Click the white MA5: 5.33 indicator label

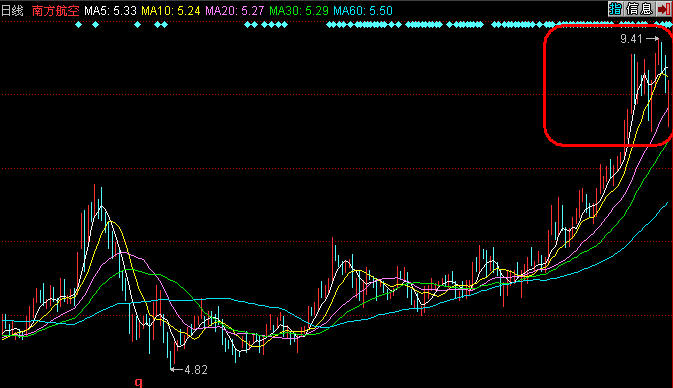pyautogui.click(x=110, y=11)
